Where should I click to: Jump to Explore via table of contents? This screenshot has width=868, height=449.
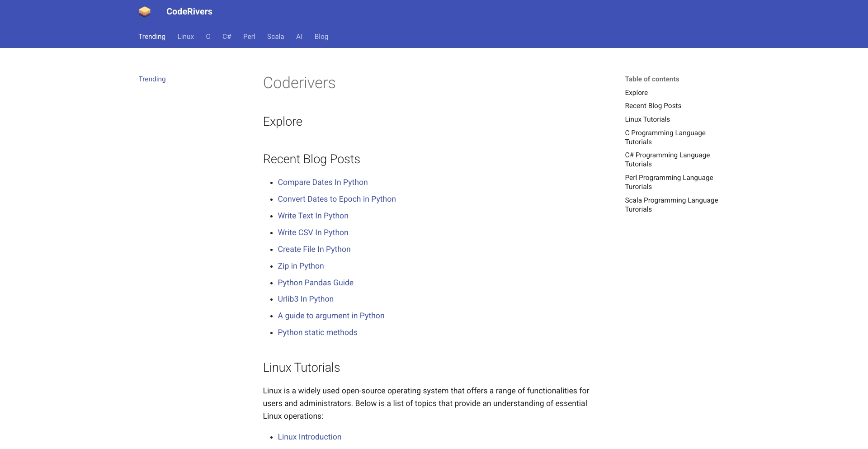coord(636,92)
